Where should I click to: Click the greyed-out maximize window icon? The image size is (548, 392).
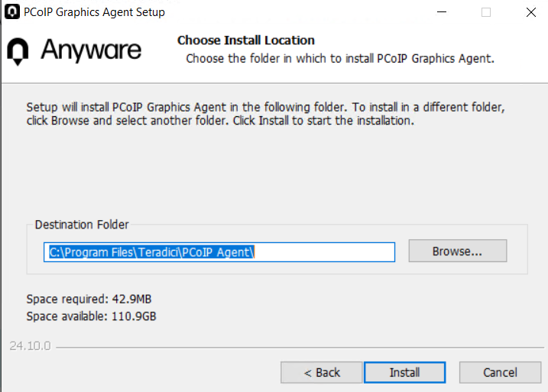(x=486, y=12)
